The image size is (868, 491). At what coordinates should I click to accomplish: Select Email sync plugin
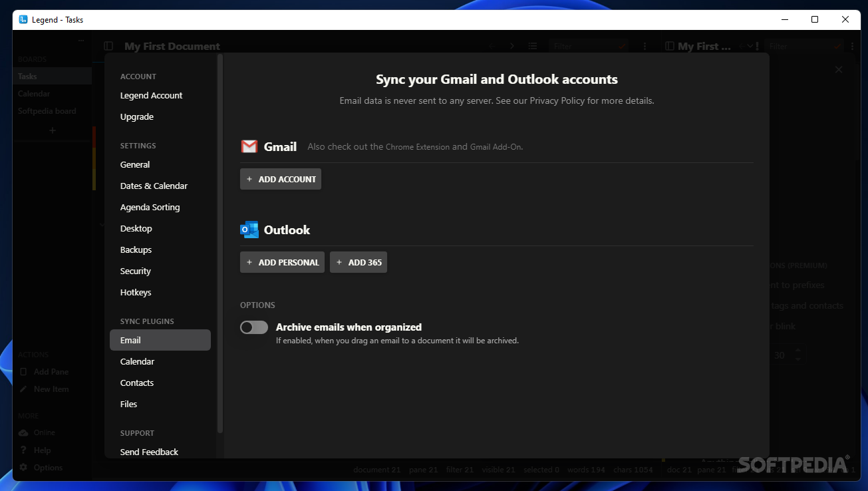tap(160, 340)
